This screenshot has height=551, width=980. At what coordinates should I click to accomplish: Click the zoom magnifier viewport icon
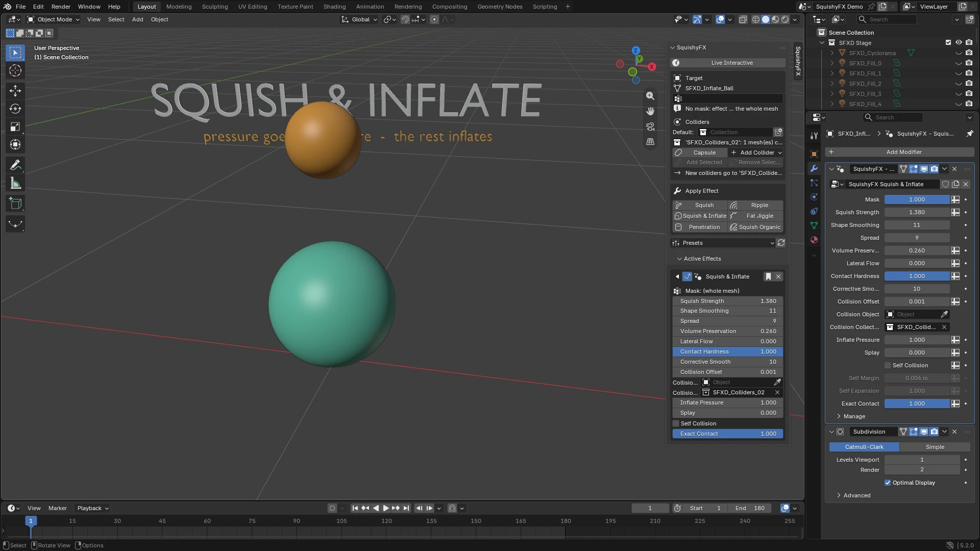(x=650, y=96)
